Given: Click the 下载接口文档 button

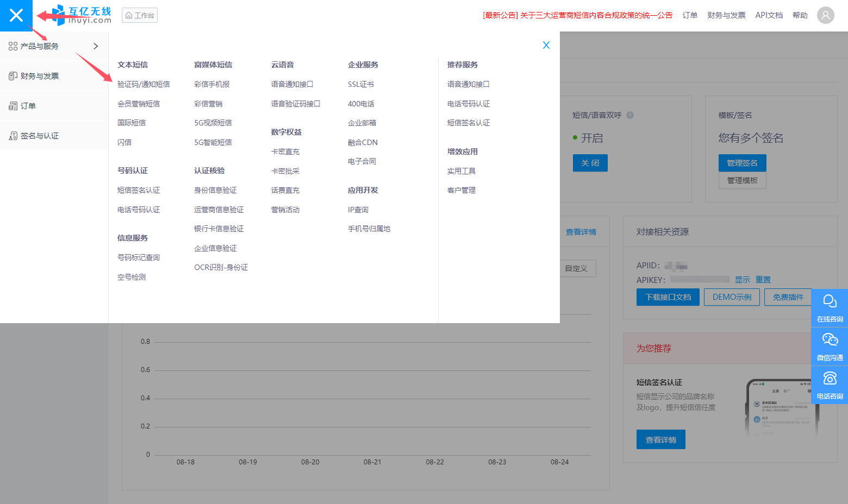Looking at the screenshot, I should click(668, 297).
